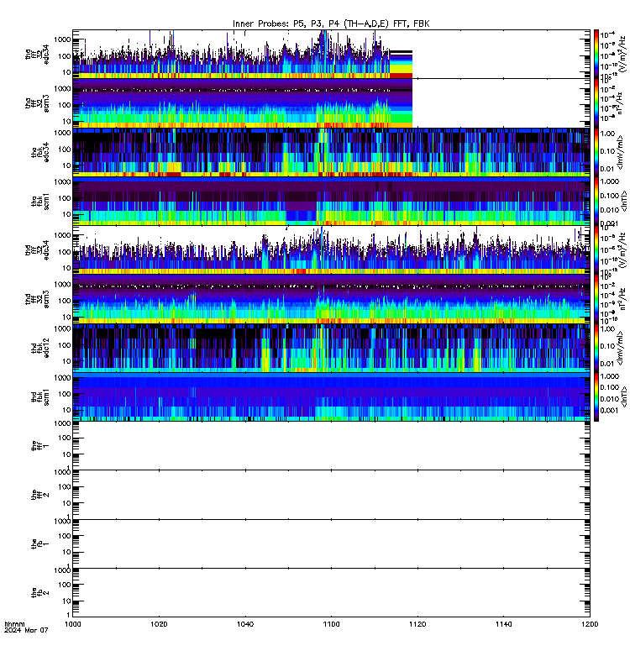Click the 'the fff 2' panel label
Viewport: 630px width, 672px height.
pyautogui.click(x=40, y=495)
